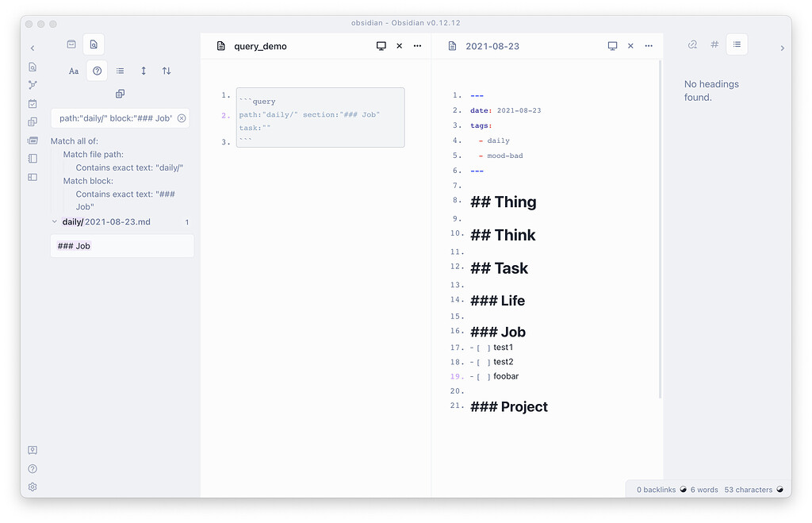Open settings gear in left ribbon
Viewport: 812px width, 523px height.
(x=33, y=486)
